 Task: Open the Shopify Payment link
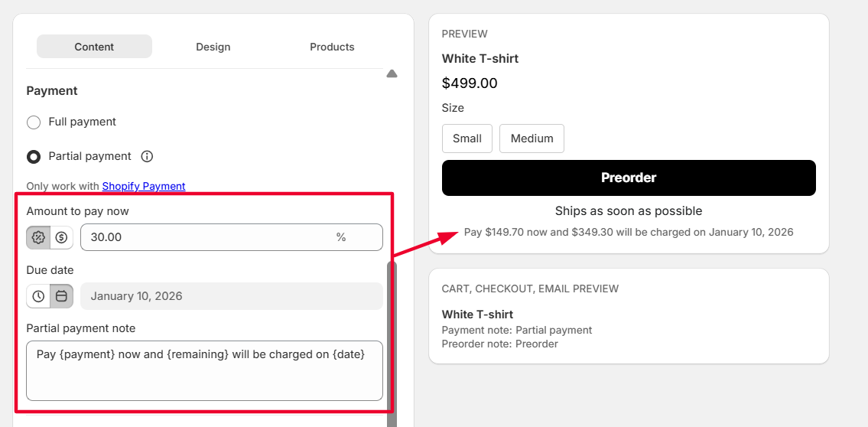[x=144, y=186]
